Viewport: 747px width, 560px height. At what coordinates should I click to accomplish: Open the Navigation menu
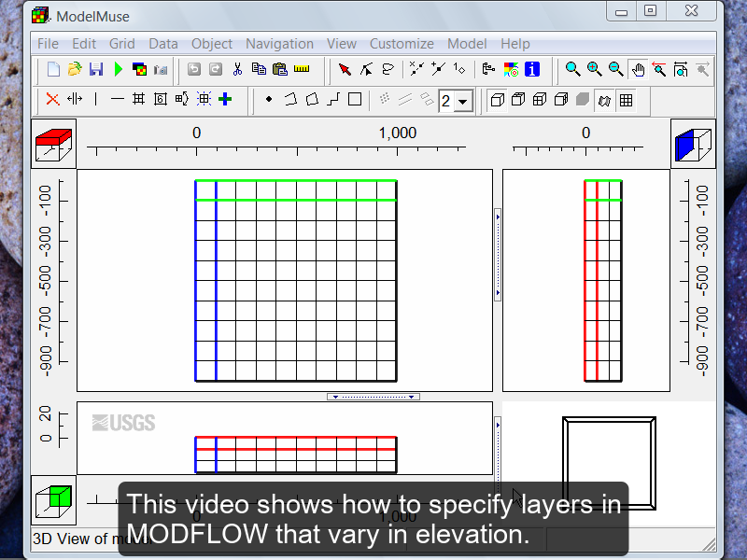pyautogui.click(x=279, y=44)
